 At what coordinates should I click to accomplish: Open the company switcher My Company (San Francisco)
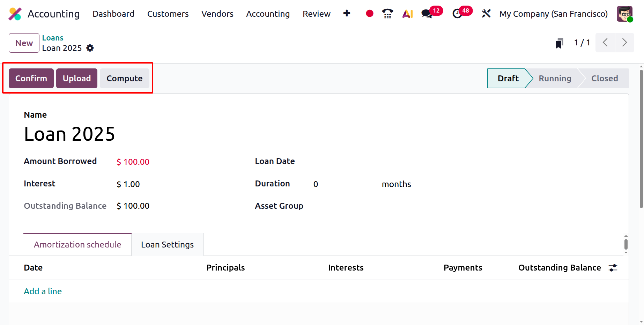click(553, 14)
